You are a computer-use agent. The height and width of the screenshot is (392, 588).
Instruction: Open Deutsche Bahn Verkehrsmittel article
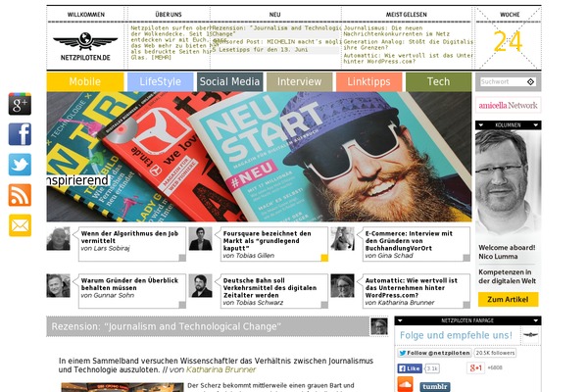point(270,288)
